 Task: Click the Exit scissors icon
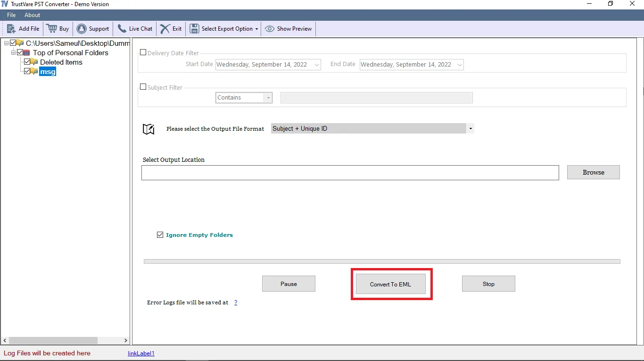tap(164, 28)
